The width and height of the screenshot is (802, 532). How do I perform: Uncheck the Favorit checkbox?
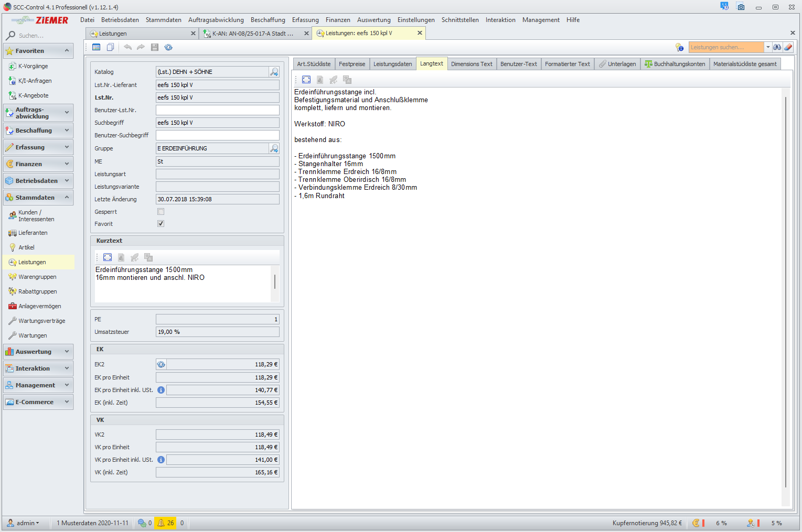161,224
